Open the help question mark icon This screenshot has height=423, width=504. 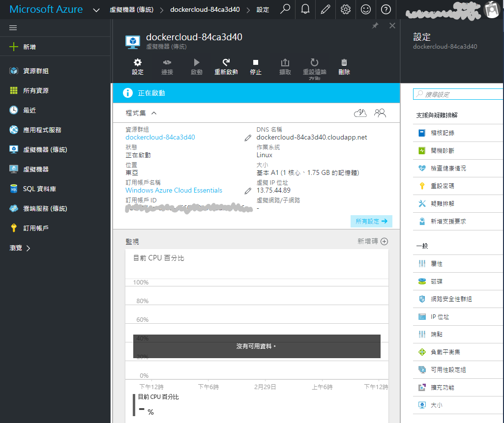[386, 9]
